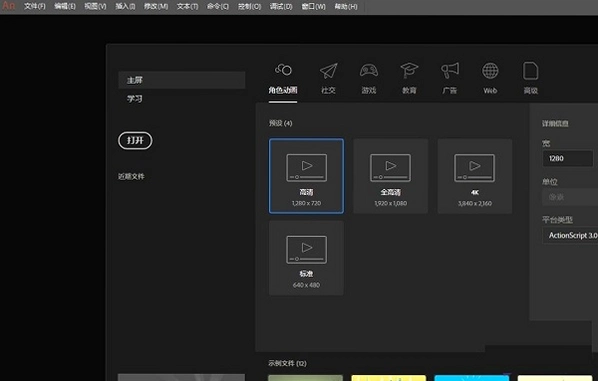This screenshot has height=381, width=598.
Task: Open the 帮助(H) menu
Action: (x=346, y=6)
